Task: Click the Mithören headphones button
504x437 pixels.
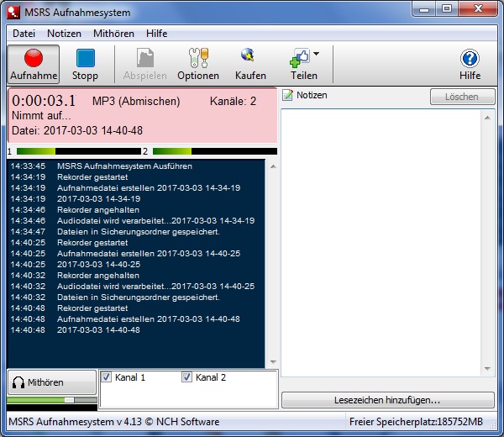Action: 52,382
